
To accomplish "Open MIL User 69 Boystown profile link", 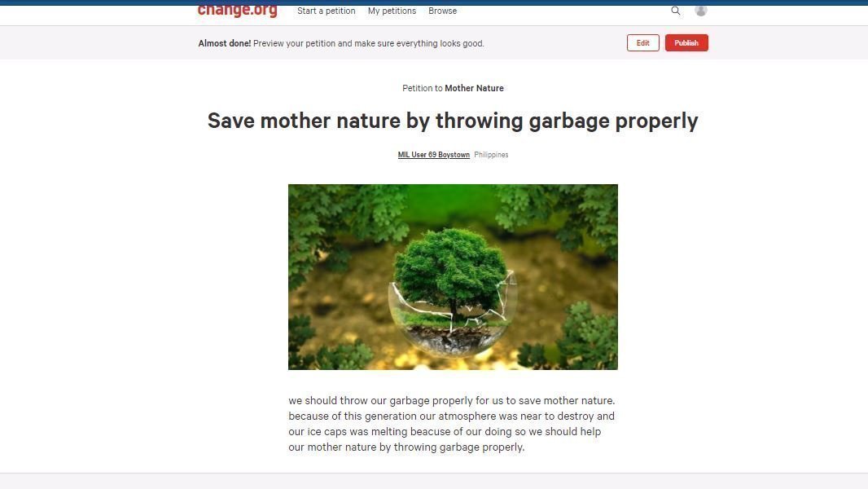I will (x=433, y=155).
